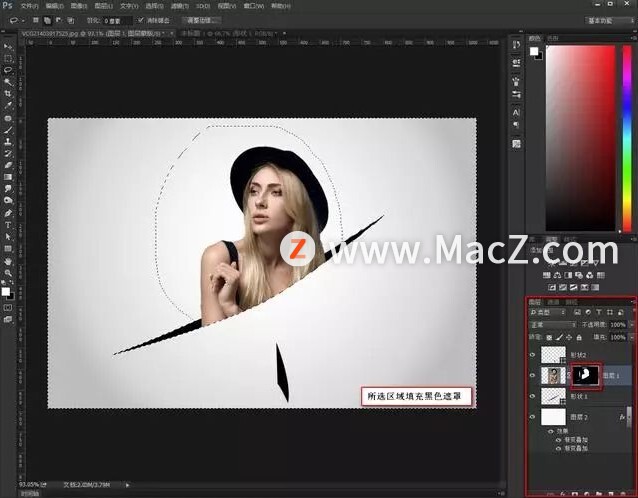Click the toolbox foreground color swatch
This screenshot has height=498, width=638.
point(5,292)
